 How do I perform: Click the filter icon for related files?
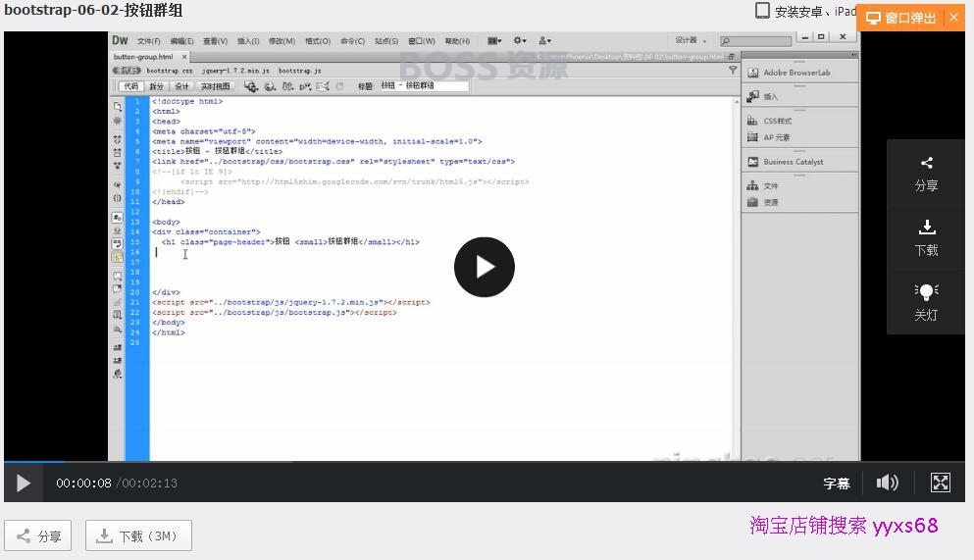(x=733, y=71)
